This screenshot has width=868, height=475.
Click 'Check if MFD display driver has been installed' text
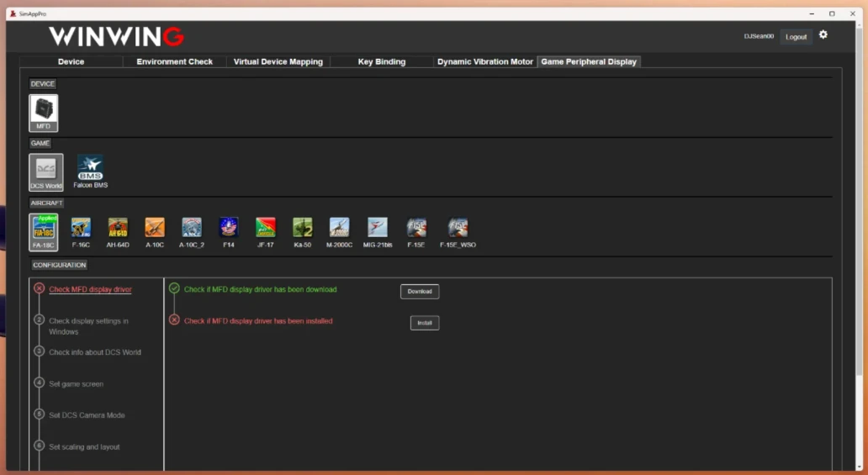(x=258, y=321)
